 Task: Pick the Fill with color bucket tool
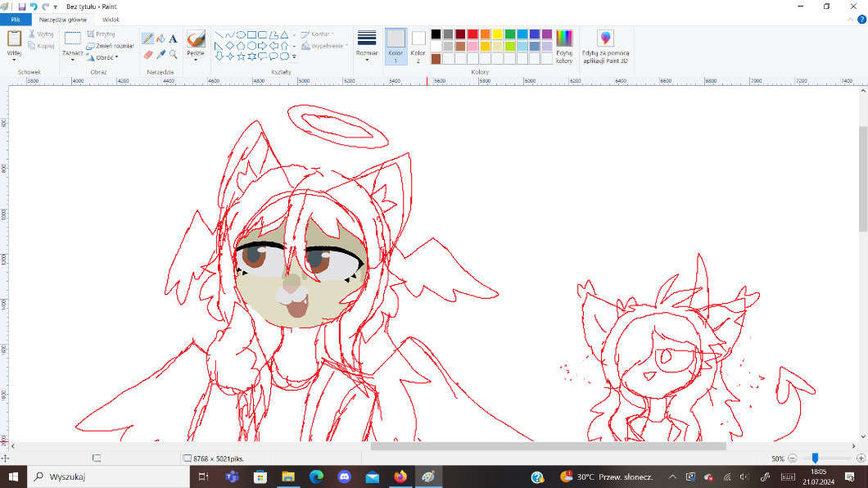tap(160, 38)
